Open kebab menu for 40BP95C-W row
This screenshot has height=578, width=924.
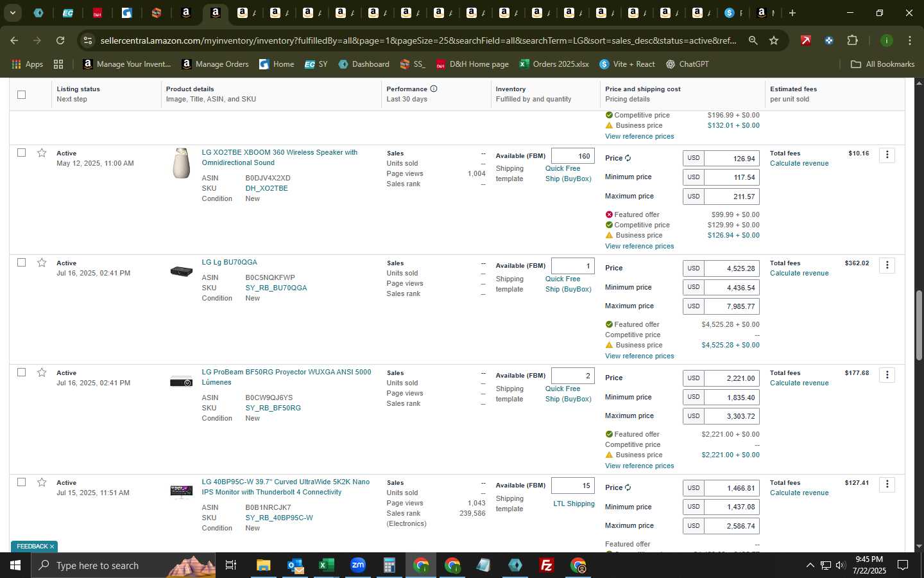[x=887, y=484]
